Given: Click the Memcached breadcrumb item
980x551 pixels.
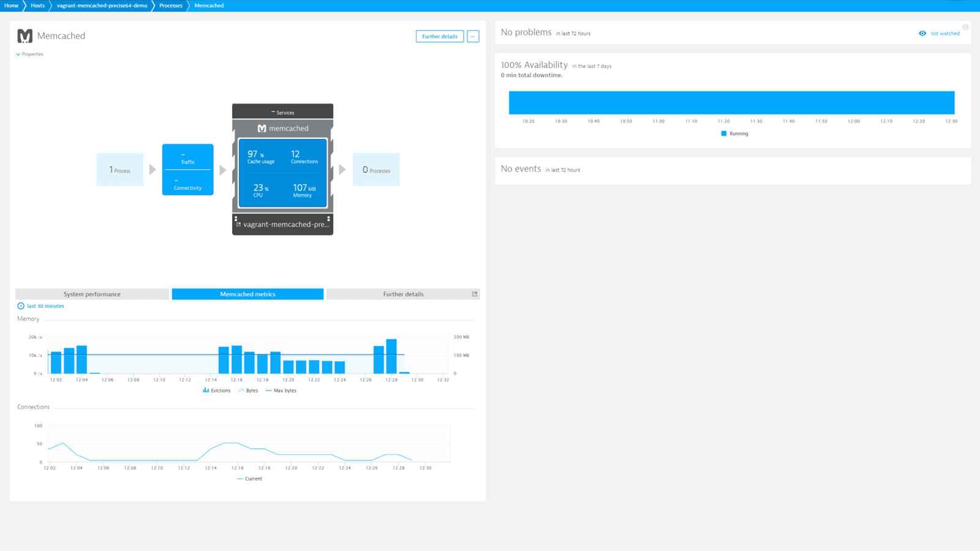Looking at the screenshot, I should (x=209, y=6).
